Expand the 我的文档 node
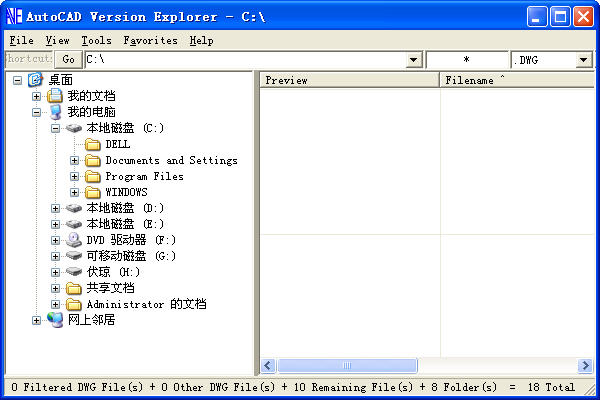Image resolution: width=600 pixels, height=400 pixels. coord(36,96)
